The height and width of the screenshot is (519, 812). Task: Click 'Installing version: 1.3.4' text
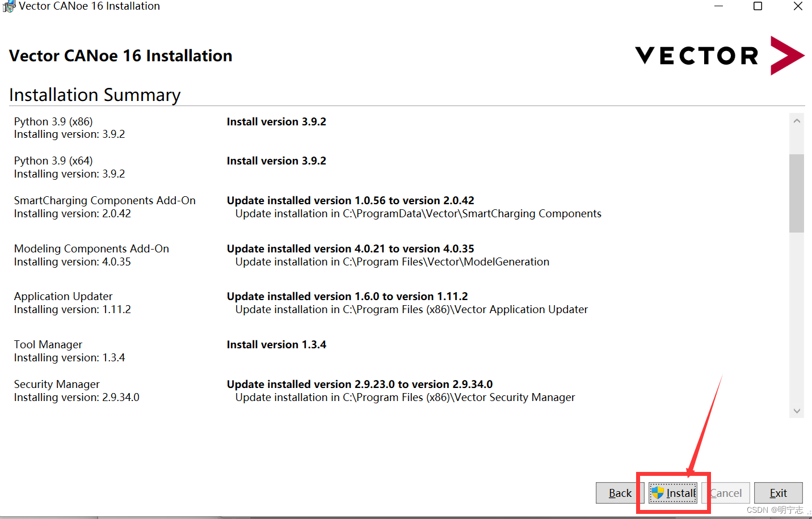(70, 357)
